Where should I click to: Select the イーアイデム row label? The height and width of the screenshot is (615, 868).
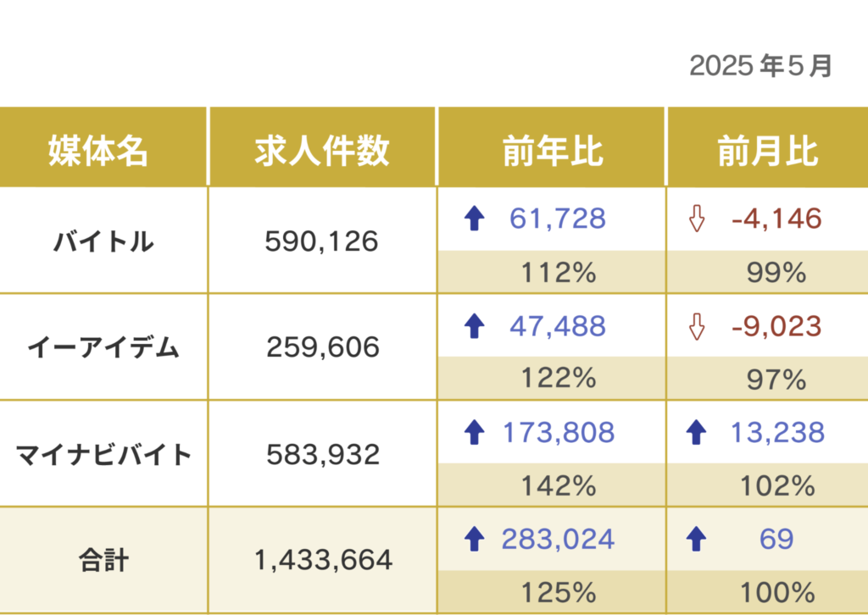click(x=103, y=347)
